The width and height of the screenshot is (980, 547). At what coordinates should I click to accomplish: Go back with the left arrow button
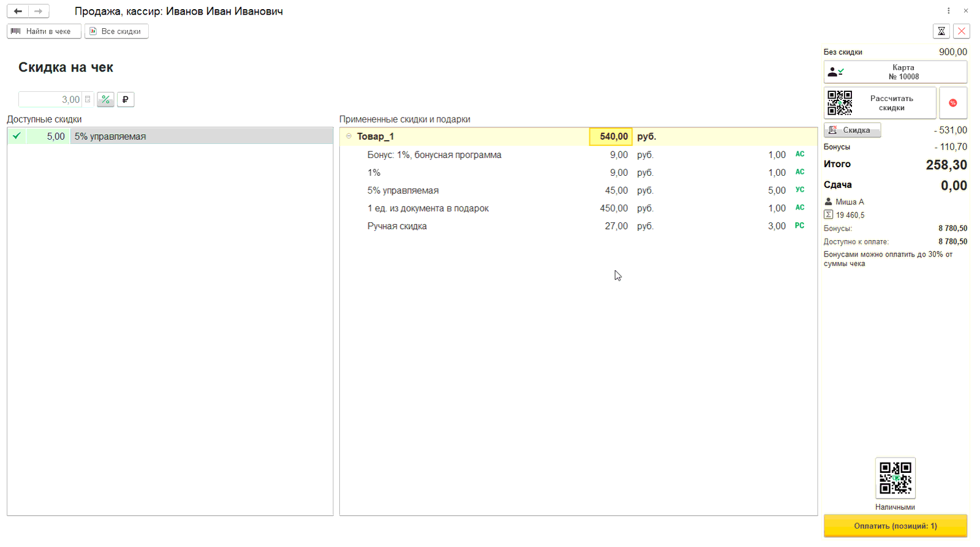point(18,11)
